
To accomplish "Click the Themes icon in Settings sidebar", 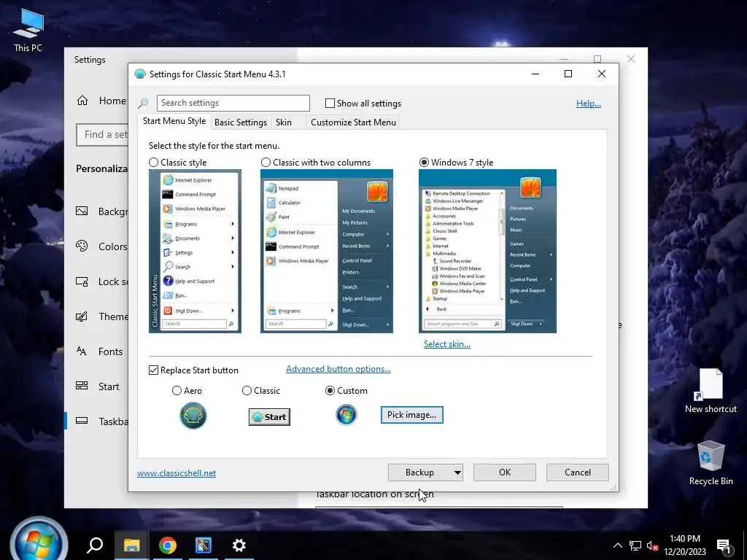I will tap(82, 316).
